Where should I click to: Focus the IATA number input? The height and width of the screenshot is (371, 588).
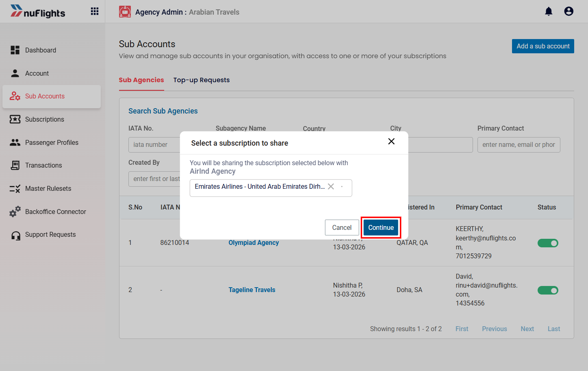click(154, 145)
